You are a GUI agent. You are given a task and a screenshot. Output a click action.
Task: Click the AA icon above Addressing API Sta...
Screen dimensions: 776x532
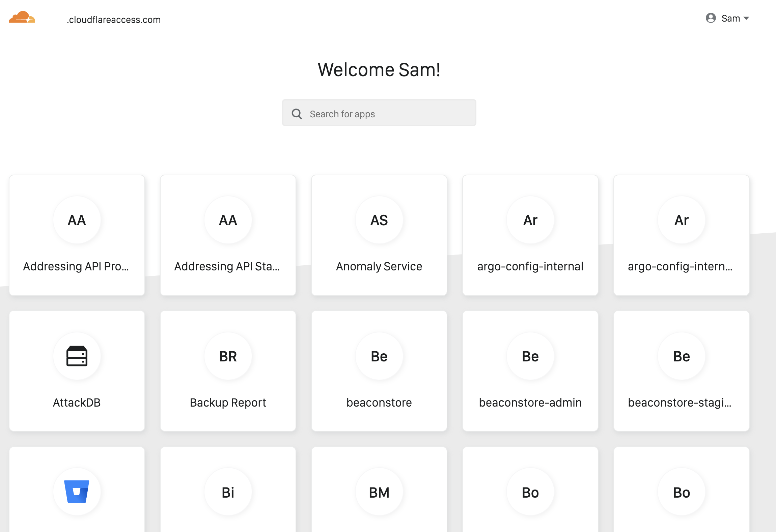(228, 220)
